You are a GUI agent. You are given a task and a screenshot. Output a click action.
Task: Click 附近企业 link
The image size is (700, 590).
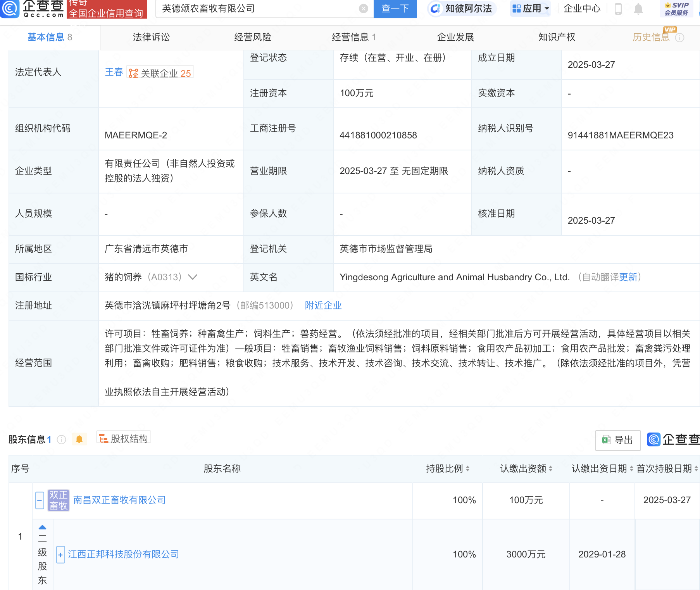point(323,305)
